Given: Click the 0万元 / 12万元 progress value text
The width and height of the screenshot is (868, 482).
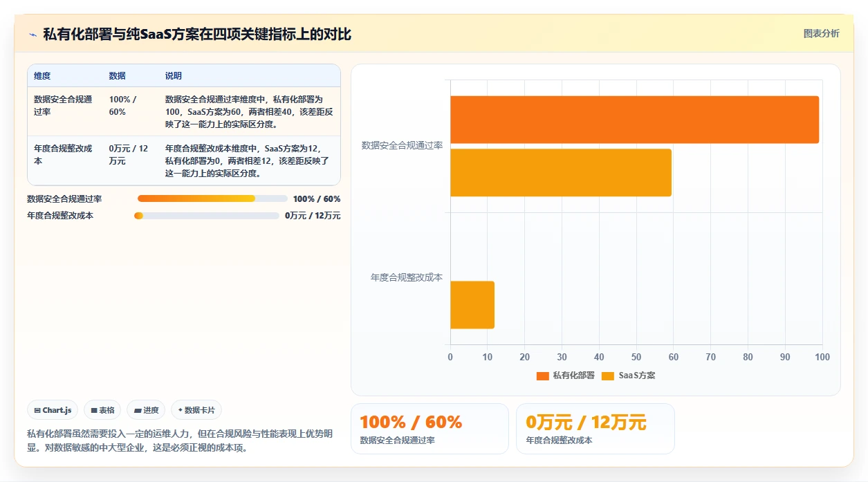Looking at the screenshot, I should (x=313, y=216).
